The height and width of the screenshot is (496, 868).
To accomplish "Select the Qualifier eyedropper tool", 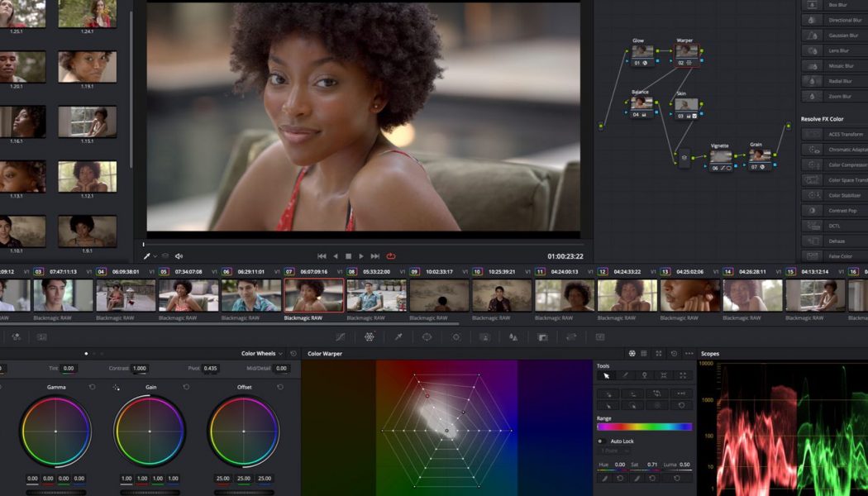I will 398,336.
